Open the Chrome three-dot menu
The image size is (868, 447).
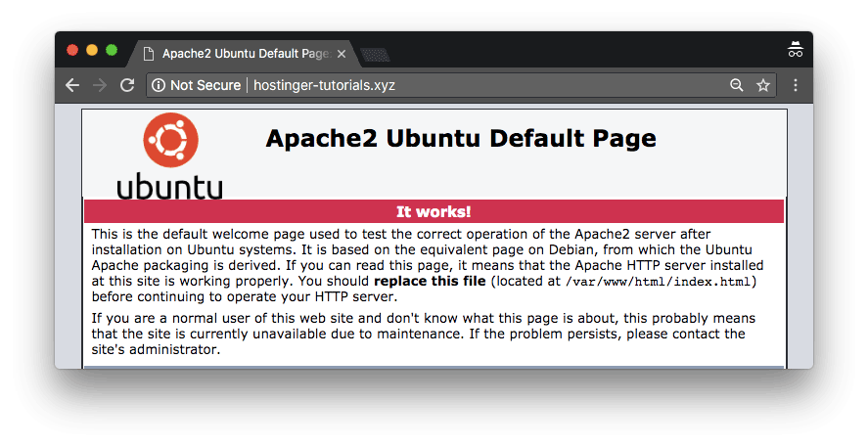click(x=796, y=86)
